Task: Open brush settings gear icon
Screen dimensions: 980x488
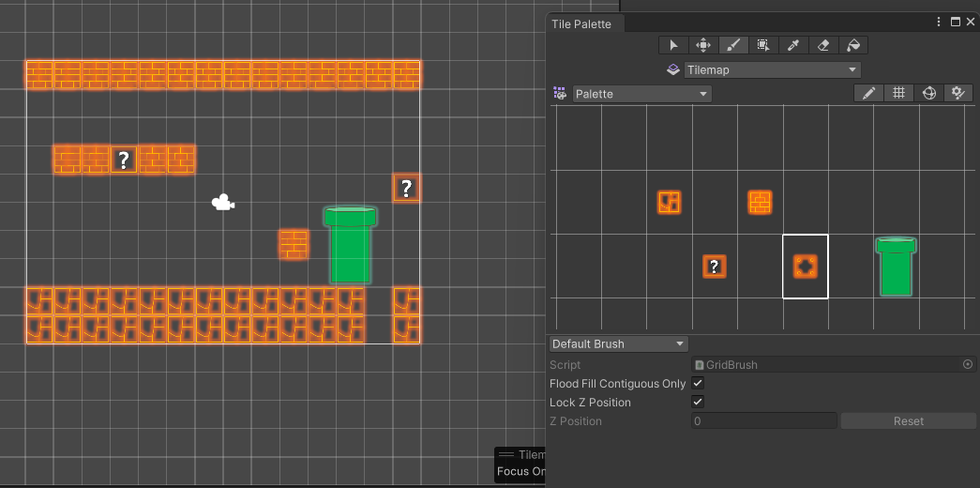Action: click(x=958, y=93)
